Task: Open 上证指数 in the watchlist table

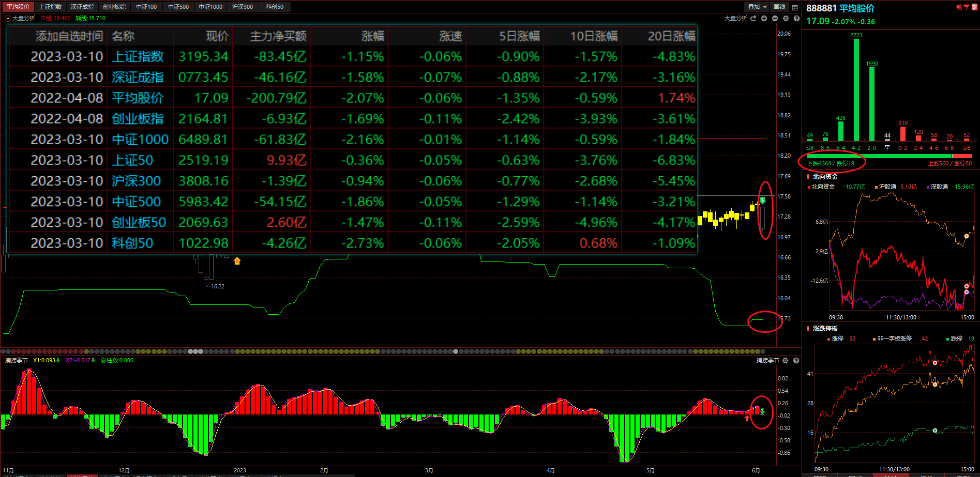Action: [138, 56]
